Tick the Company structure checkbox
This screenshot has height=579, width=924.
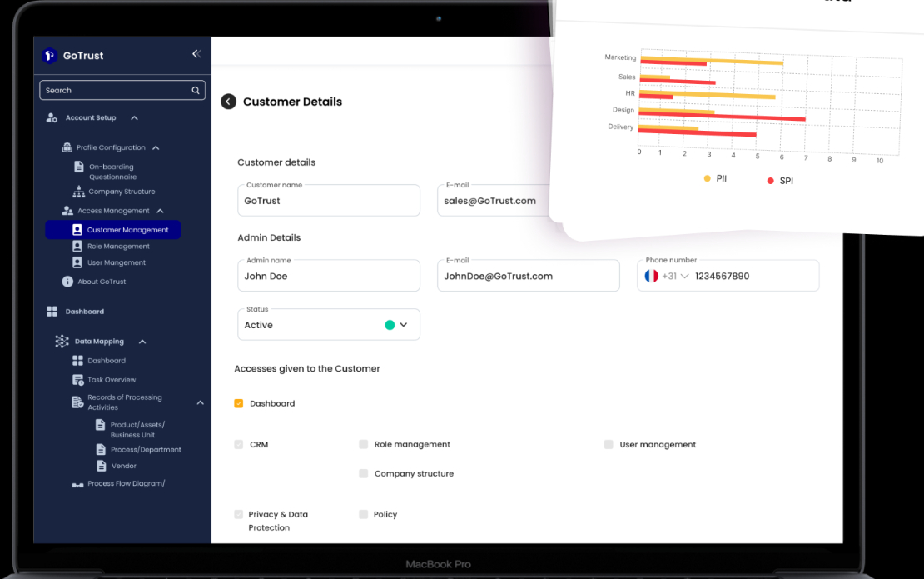point(364,473)
